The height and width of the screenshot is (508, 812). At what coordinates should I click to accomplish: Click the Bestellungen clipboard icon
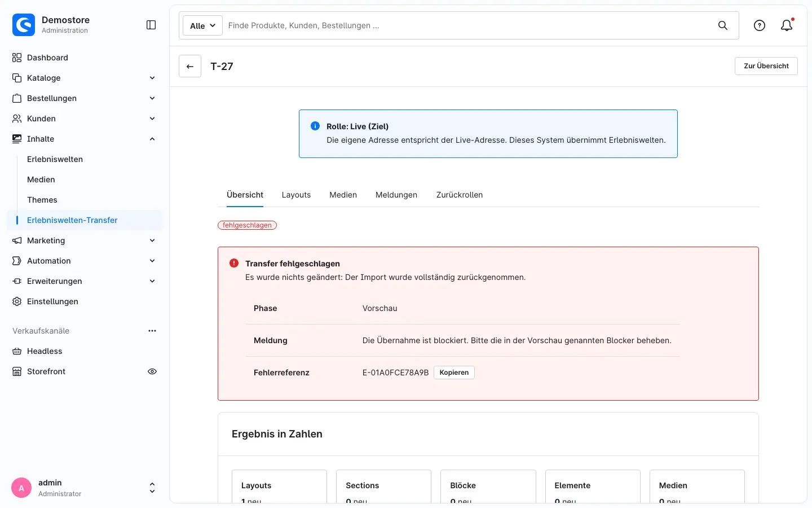[17, 98]
